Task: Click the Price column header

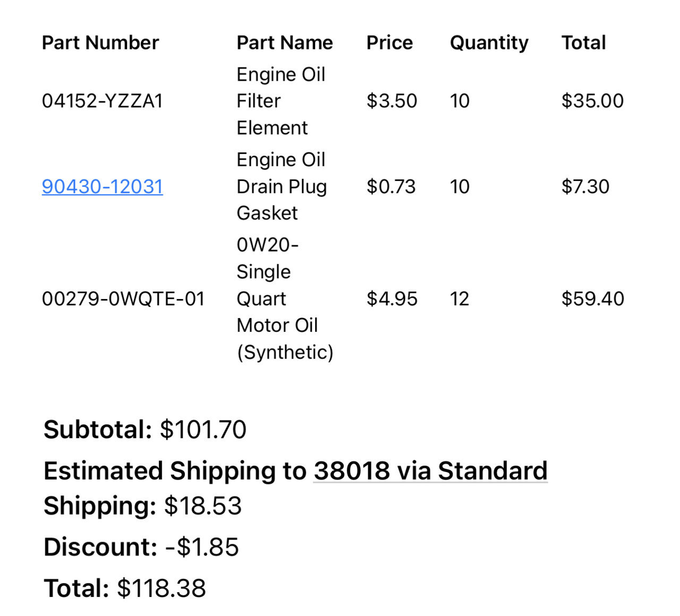Action: tap(389, 42)
